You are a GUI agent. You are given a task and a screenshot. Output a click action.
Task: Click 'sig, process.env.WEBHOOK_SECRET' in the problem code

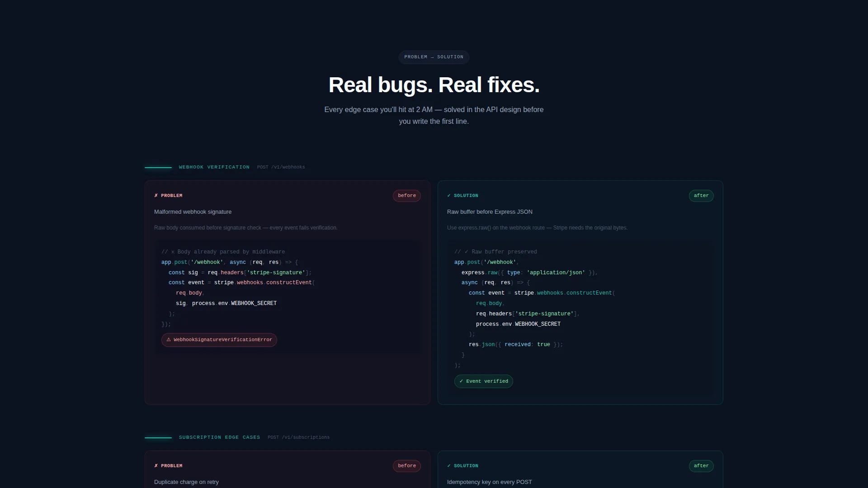(x=226, y=304)
